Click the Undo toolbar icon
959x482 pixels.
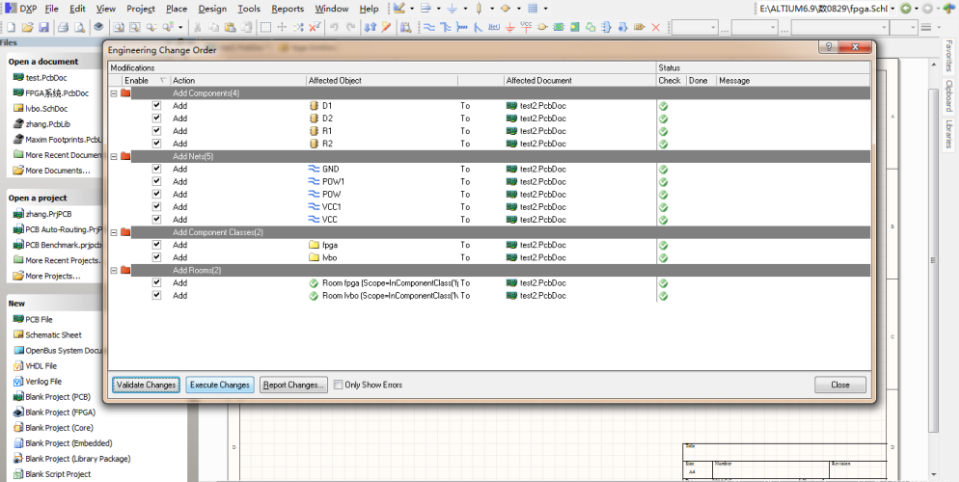pyautogui.click(x=334, y=28)
